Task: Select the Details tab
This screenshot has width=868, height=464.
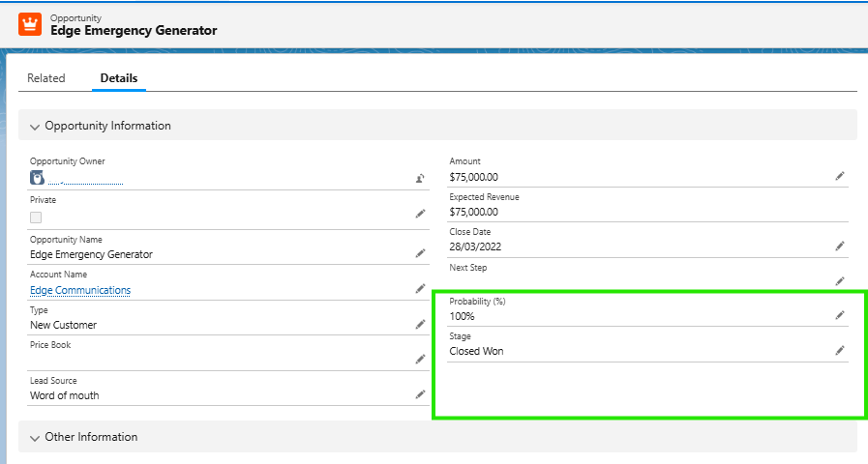Action: pyautogui.click(x=119, y=78)
